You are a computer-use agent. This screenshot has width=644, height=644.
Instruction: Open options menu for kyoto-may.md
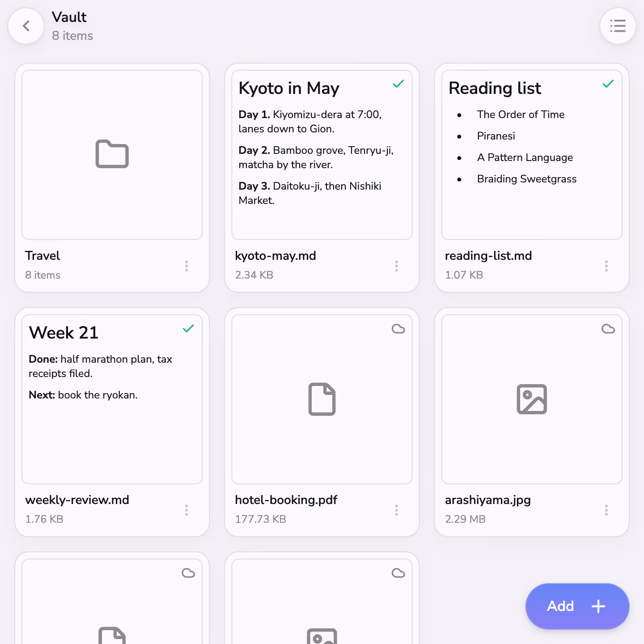tap(396, 266)
